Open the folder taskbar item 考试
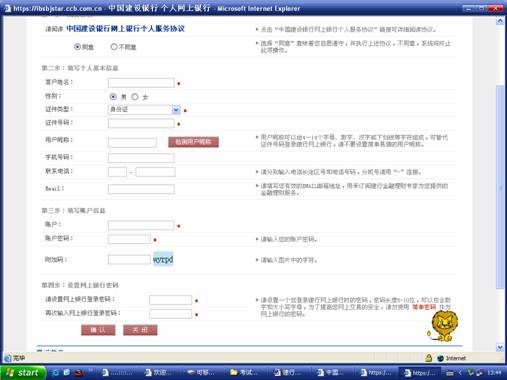The height and width of the screenshot is (380, 507). click(x=245, y=372)
